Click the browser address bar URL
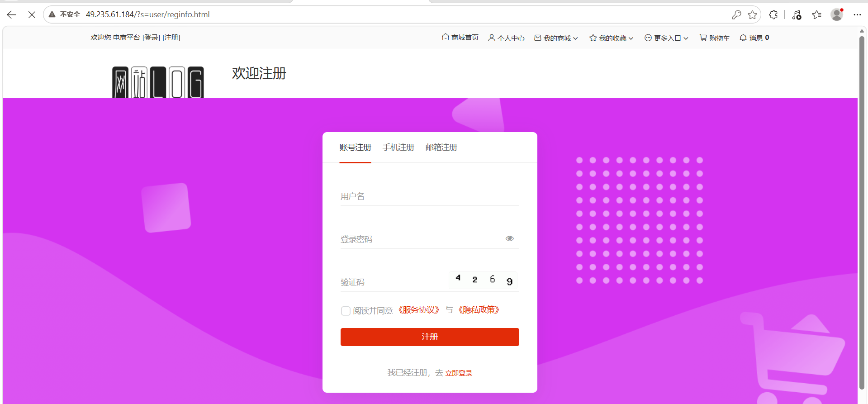The image size is (868, 404). coord(148,14)
